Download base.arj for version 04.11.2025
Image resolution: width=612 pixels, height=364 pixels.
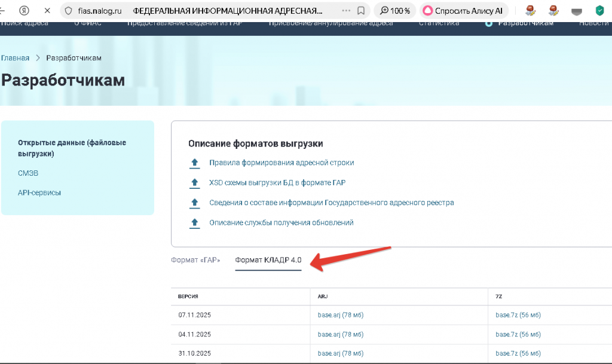(340, 334)
